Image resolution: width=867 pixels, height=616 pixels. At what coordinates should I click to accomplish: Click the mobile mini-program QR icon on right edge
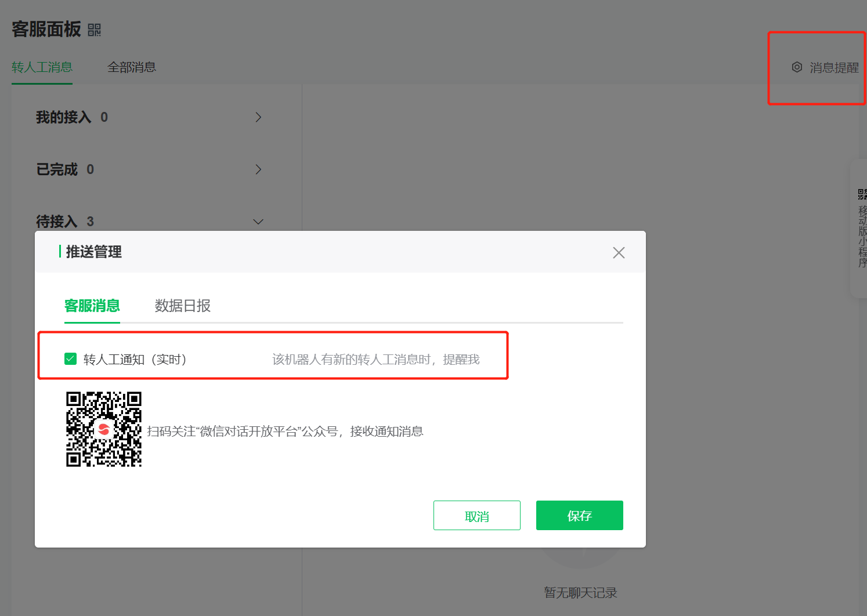point(862,194)
